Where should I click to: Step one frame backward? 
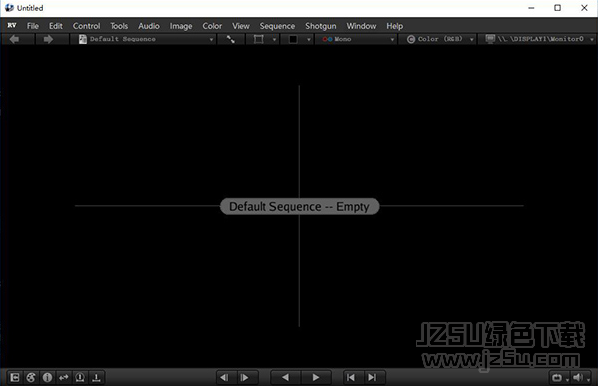tap(224, 378)
